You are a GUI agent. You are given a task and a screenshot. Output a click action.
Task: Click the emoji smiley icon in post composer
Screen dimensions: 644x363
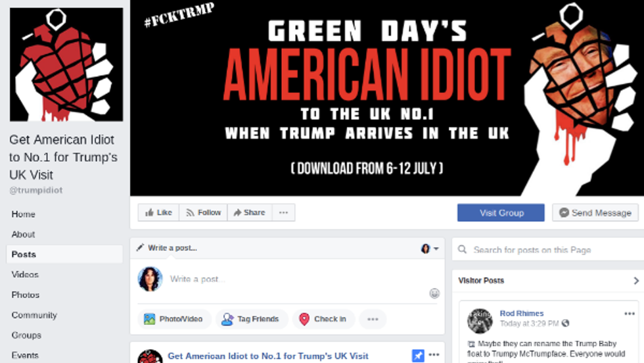(434, 293)
